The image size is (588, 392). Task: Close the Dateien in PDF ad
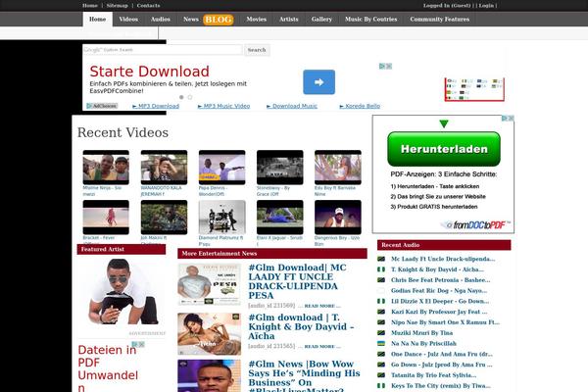point(141,344)
